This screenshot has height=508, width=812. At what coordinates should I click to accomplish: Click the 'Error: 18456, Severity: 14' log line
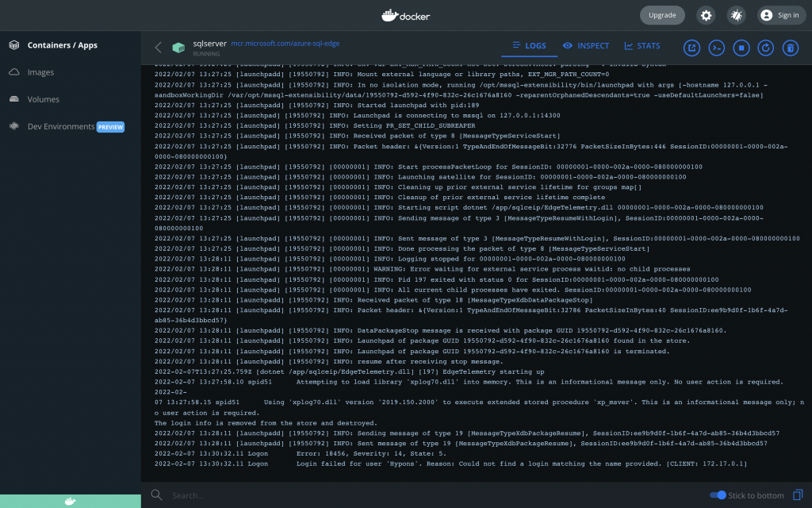(301, 453)
